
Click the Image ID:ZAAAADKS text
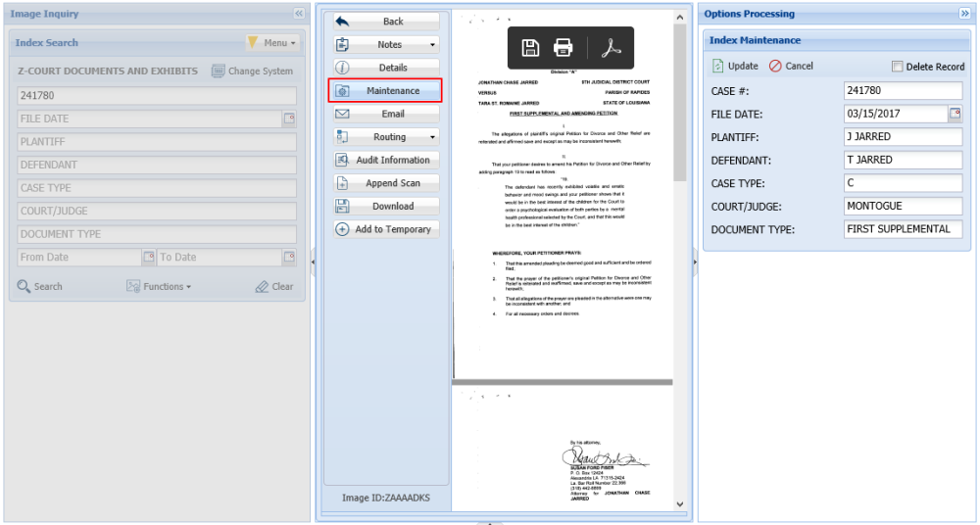click(386, 499)
